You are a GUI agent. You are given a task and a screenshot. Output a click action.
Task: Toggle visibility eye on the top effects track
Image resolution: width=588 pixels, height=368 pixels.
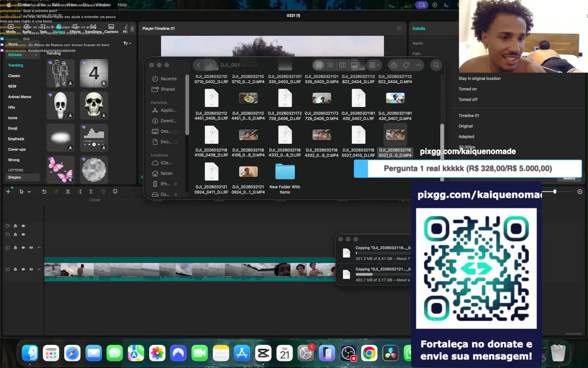coord(23,226)
